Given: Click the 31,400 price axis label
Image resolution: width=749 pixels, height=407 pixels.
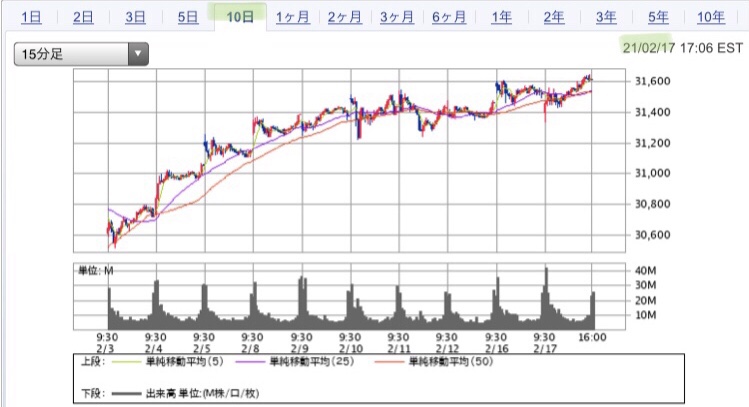Looking at the screenshot, I should click(x=653, y=112).
